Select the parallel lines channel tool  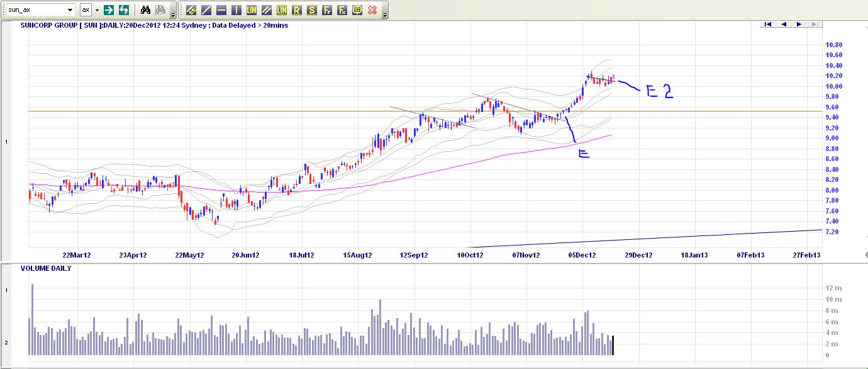(267, 10)
